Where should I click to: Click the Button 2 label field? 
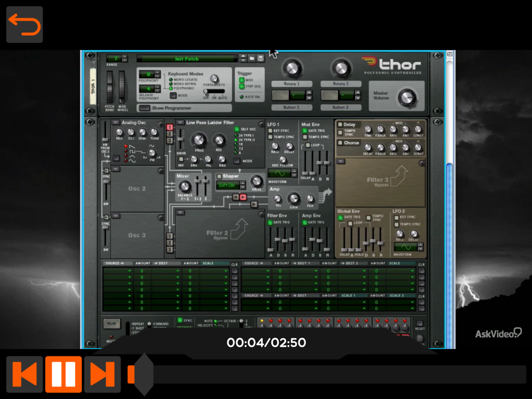341,107
